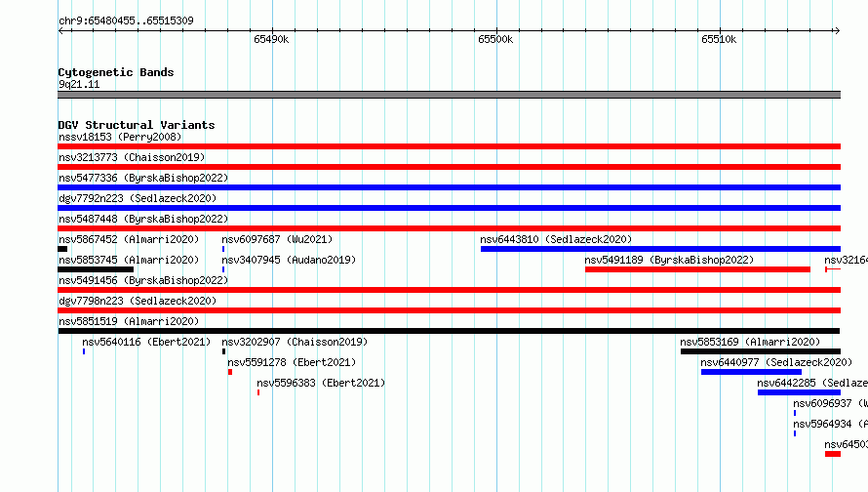Viewport: 868px width, 492px height.
Task: Open nsv5851519 (Almarri2020) label
Action: [129, 321]
